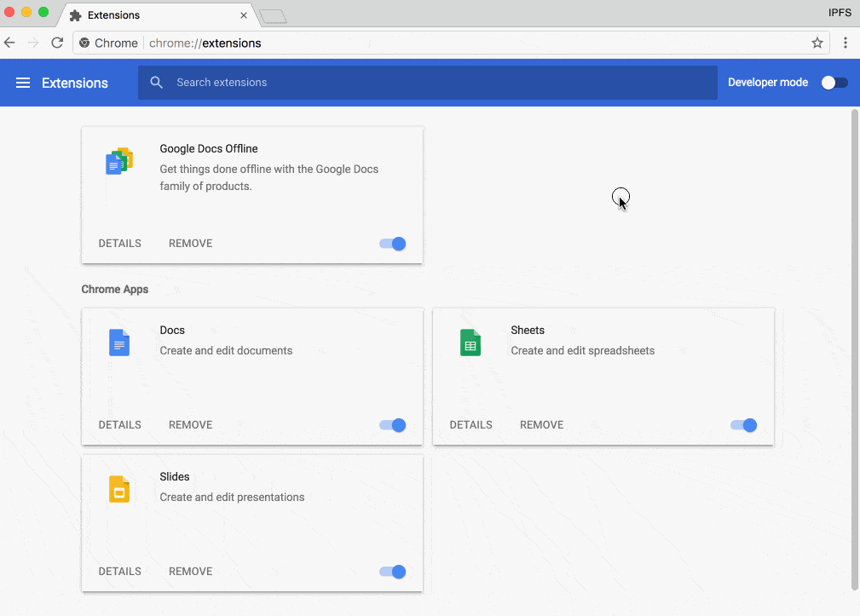860x616 pixels.
Task: Turn off the Sheets app toggle
Action: pos(743,425)
